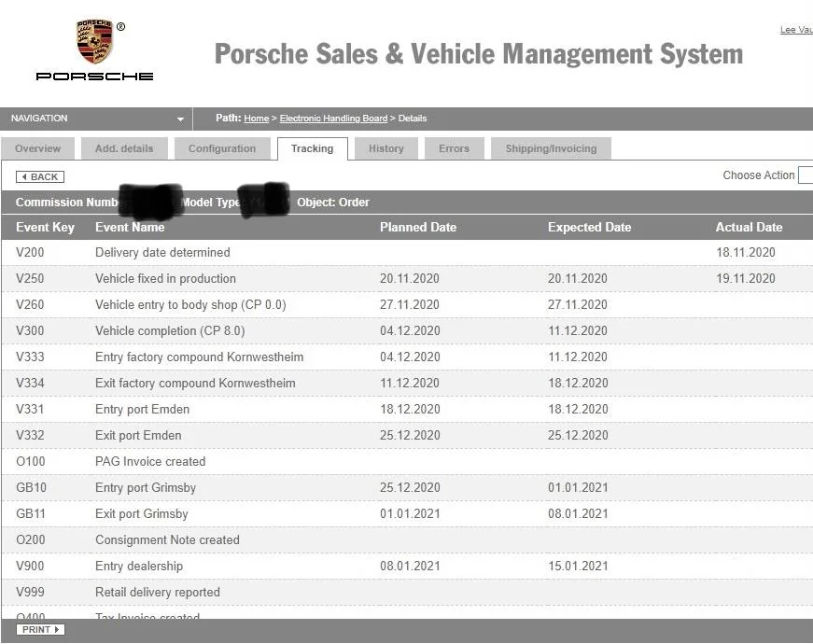Select 'Vehicle entry to body shop (CP 0.0)'

190,304
